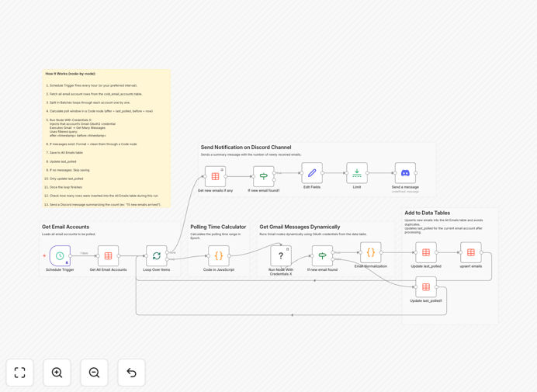Open the Limit node
This screenshot has height=392, width=537.
(357, 173)
